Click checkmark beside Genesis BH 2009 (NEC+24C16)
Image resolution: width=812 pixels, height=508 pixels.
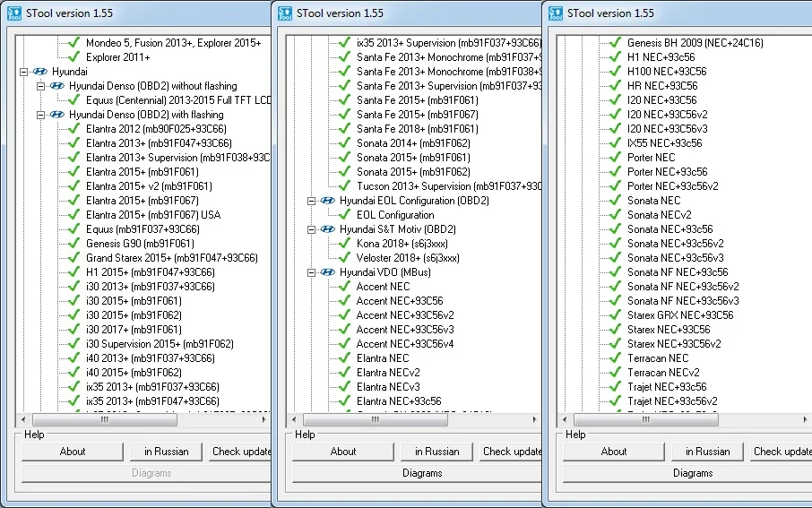pos(615,42)
